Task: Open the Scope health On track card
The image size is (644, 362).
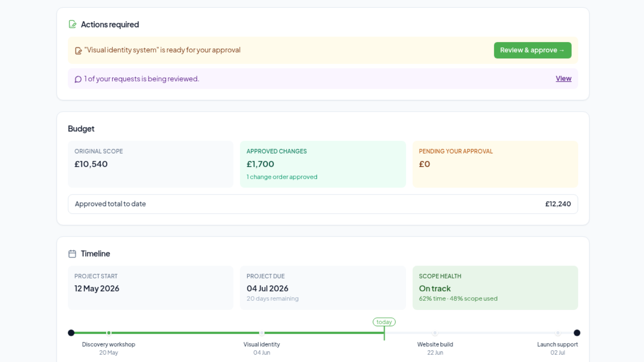Action: [495, 288]
